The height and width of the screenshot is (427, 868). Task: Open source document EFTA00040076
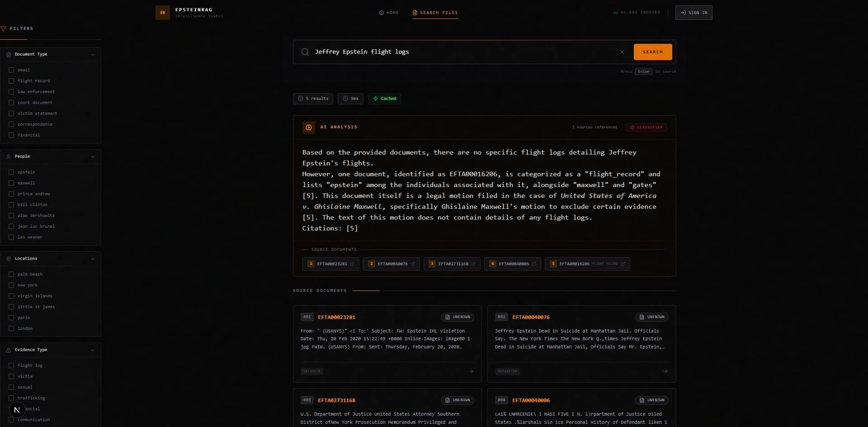pyautogui.click(x=531, y=317)
